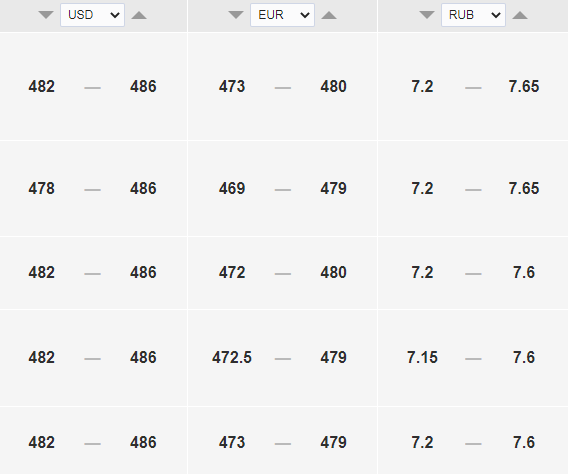Click last row 486 USD sell rate
The width and height of the screenshot is (568, 474).
(143, 442)
